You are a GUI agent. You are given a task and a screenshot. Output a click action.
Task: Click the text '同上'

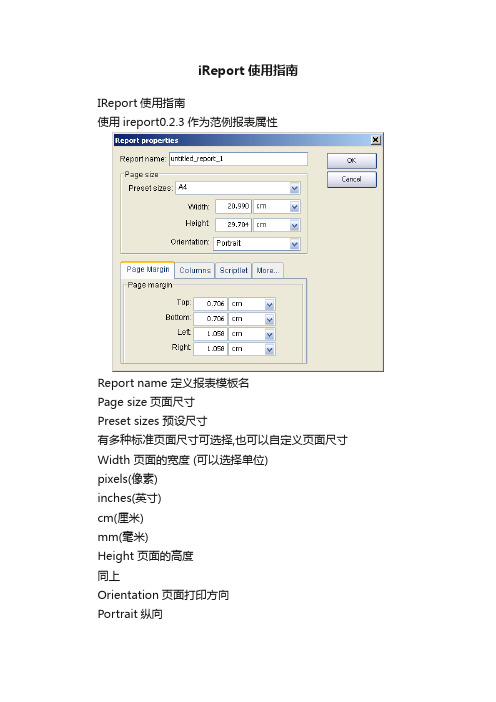click(109, 576)
